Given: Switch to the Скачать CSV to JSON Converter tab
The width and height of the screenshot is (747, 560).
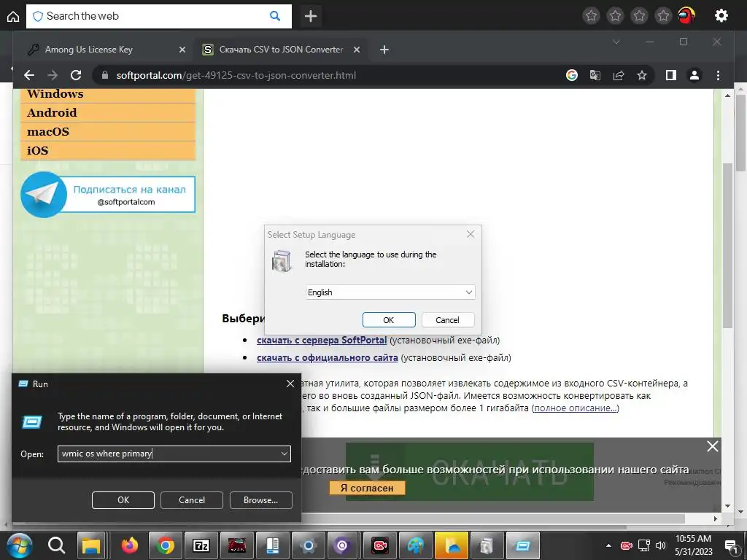Looking at the screenshot, I should (281, 50).
